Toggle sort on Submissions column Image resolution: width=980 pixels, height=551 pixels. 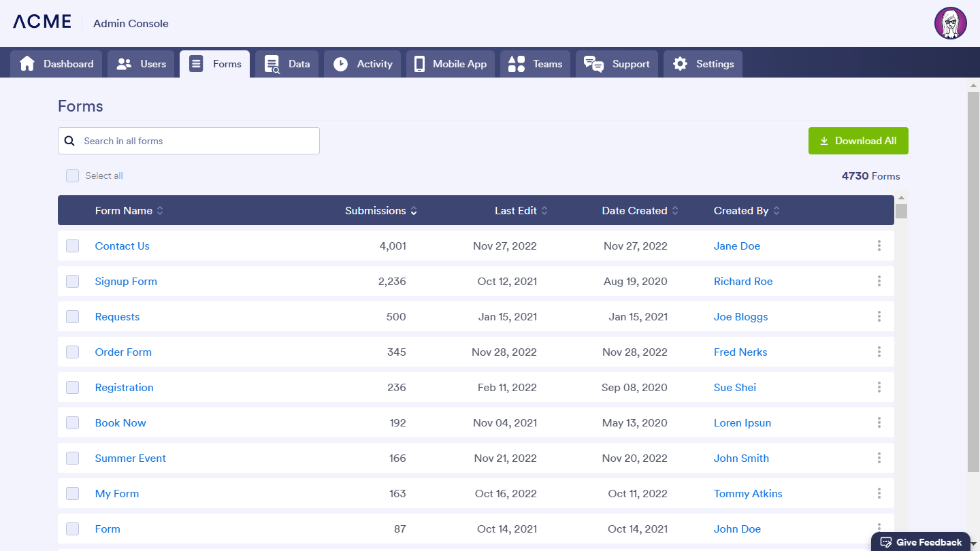click(x=413, y=211)
